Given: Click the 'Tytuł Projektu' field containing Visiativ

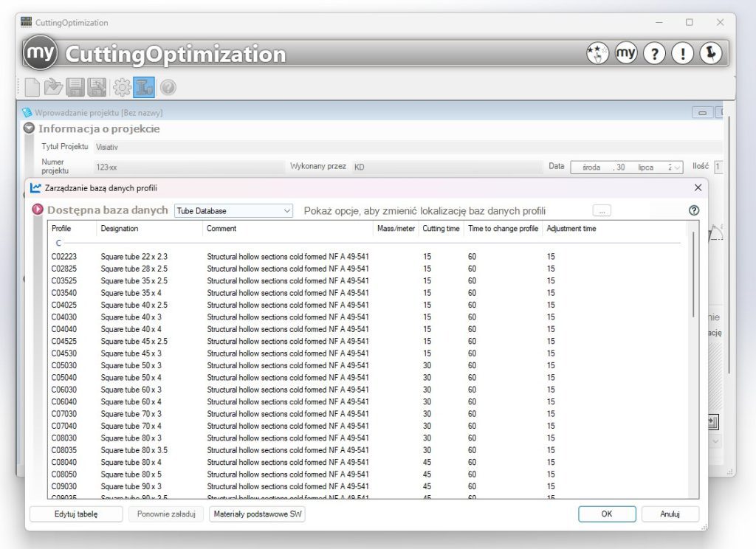Looking at the screenshot, I should click(408, 147).
